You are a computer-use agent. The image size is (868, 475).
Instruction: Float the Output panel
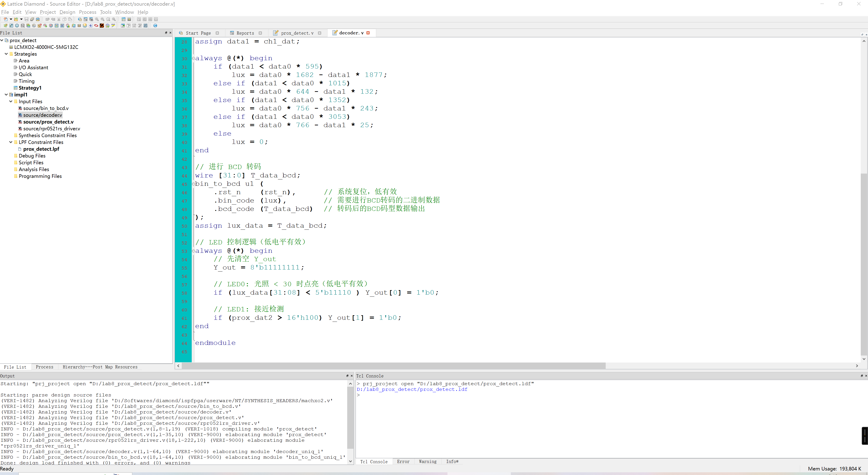tap(347, 376)
